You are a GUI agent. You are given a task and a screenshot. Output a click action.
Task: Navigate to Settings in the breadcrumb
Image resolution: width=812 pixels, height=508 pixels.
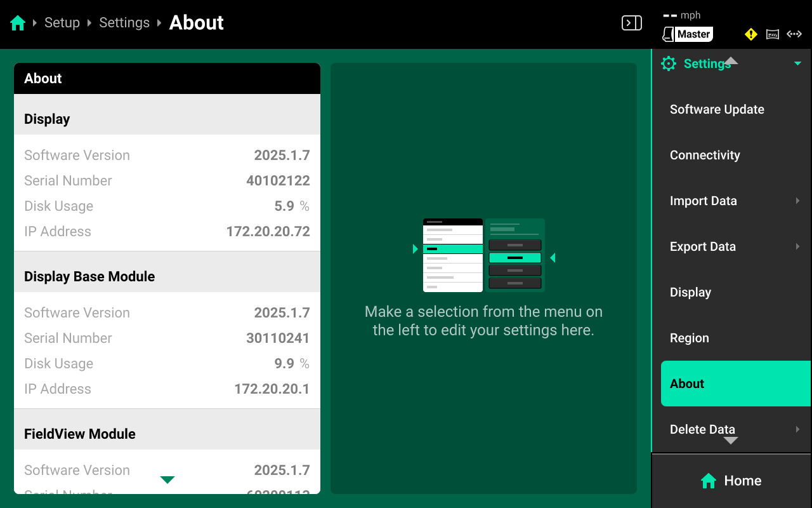[124, 23]
